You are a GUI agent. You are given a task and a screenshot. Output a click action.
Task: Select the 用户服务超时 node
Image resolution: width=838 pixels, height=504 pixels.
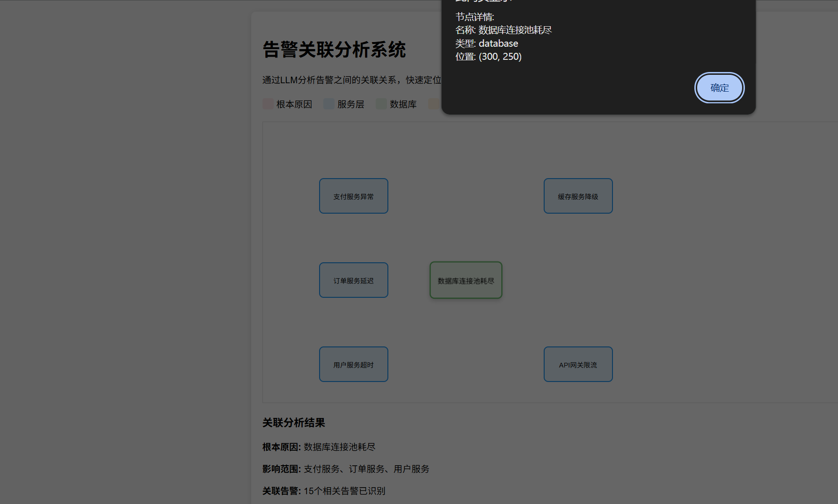coord(353,364)
